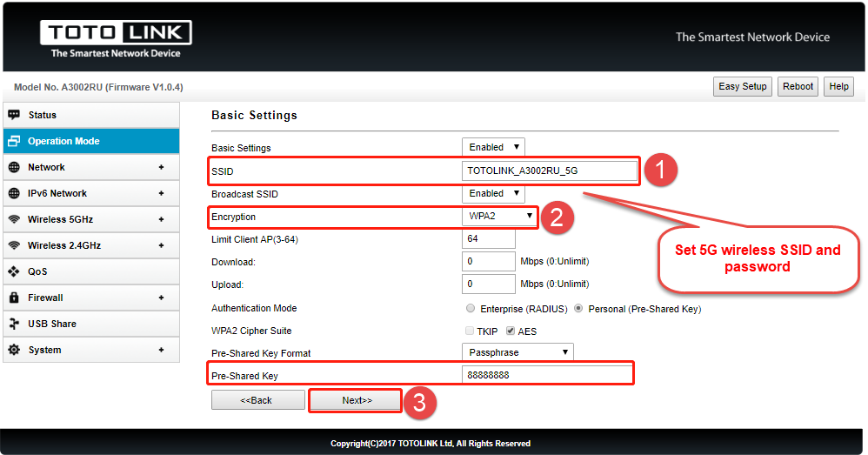
Task: Toggle the AES cipher checkbox
Action: 511,331
